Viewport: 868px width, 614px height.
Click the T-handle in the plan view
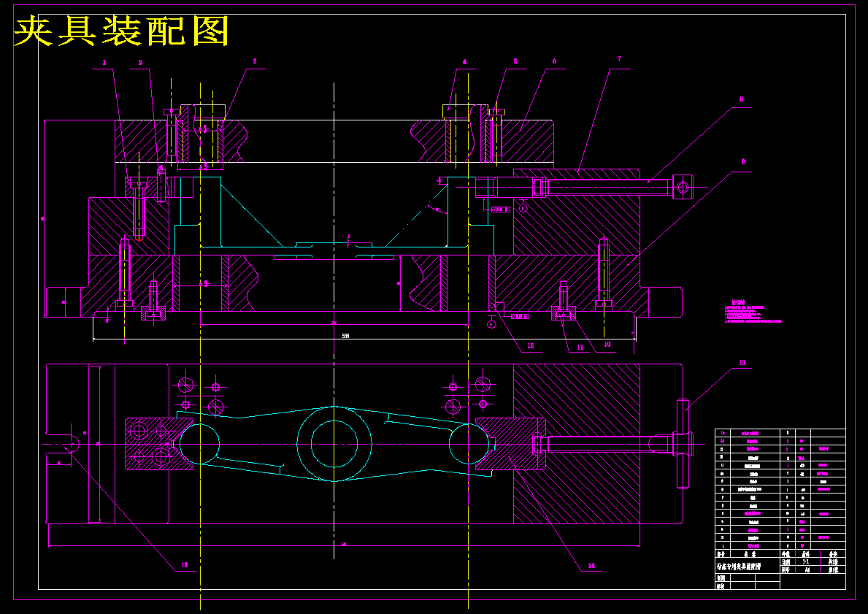coord(683,443)
